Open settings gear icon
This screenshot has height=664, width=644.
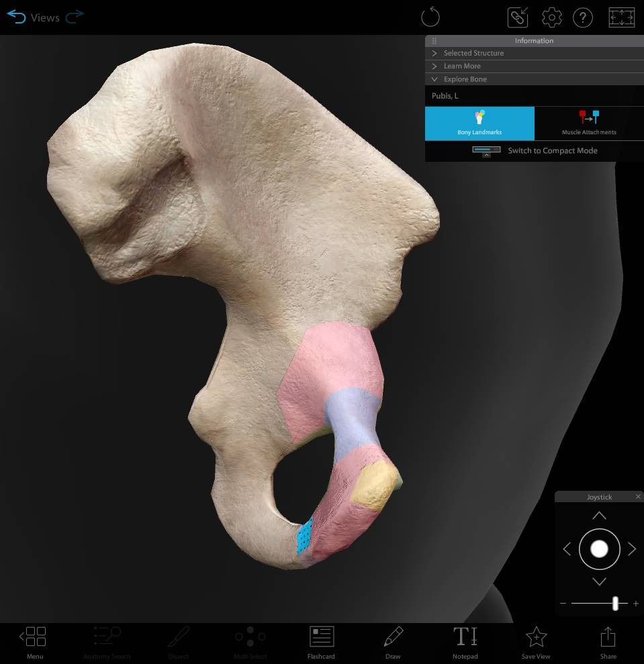551,17
